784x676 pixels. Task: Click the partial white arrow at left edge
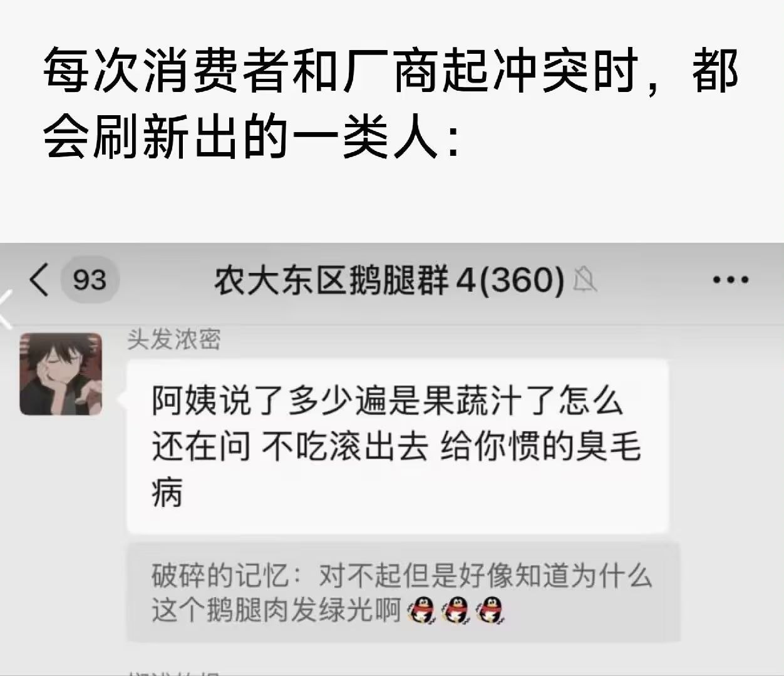click(x=6, y=309)
